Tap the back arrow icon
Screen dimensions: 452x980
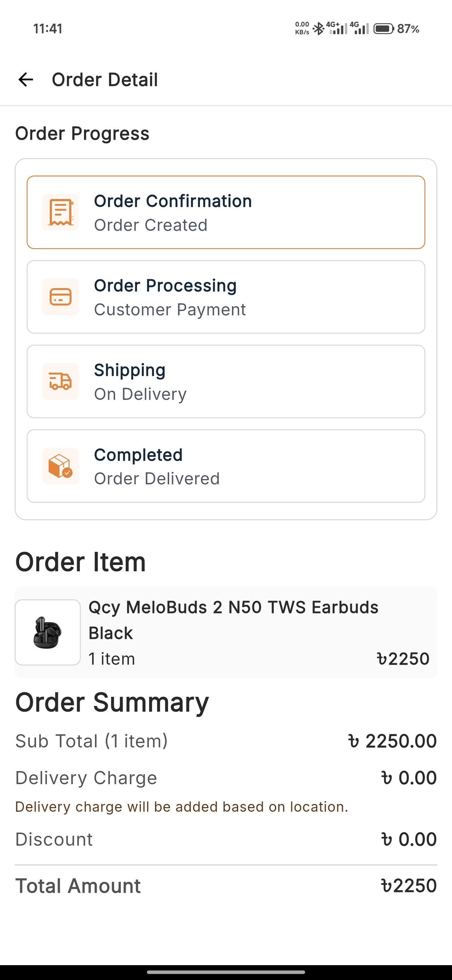point(26,80)
